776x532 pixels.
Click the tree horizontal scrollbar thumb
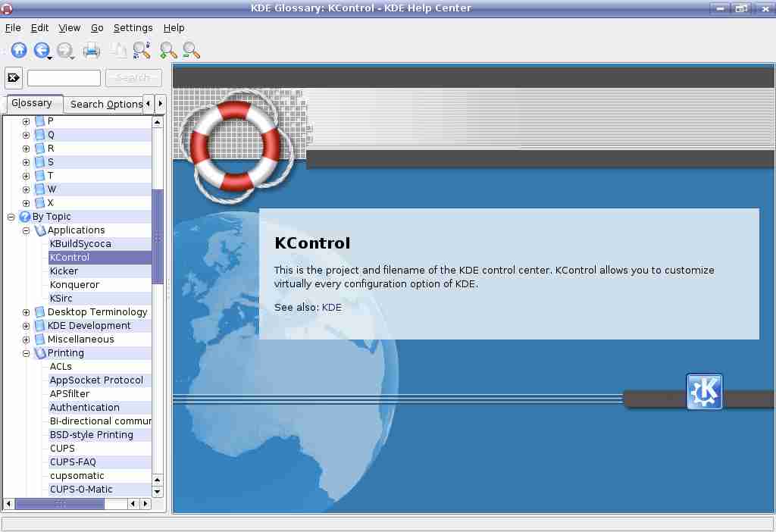tap(60, 504)
